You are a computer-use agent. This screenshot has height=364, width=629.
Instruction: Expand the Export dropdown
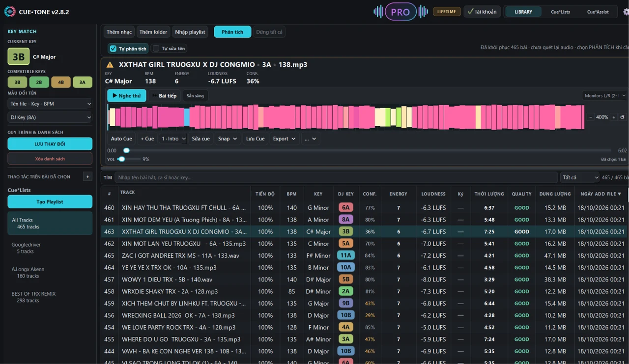[x=284, y=139]
